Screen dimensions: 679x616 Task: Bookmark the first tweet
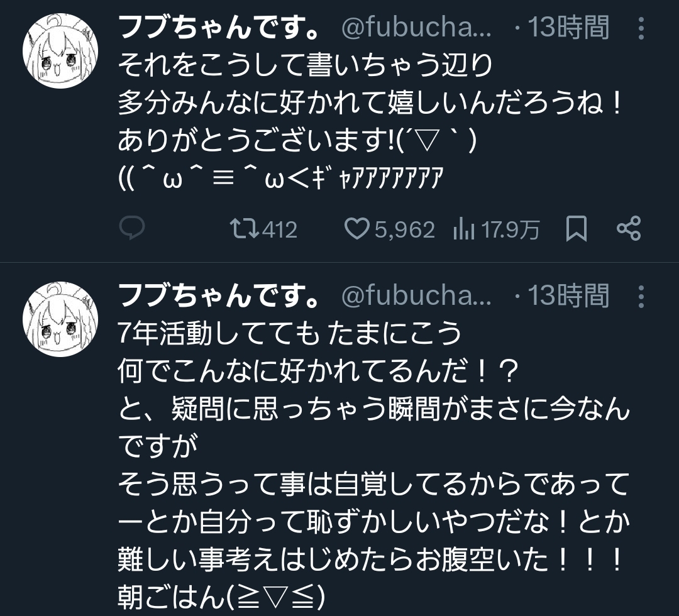[577, 228]
